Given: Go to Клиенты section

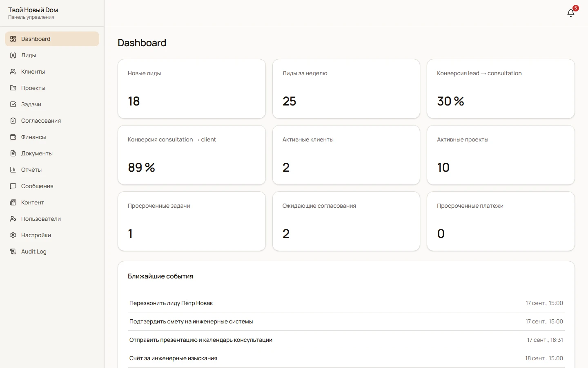Looking at the screenshot, I should click(x=52, y=72).
